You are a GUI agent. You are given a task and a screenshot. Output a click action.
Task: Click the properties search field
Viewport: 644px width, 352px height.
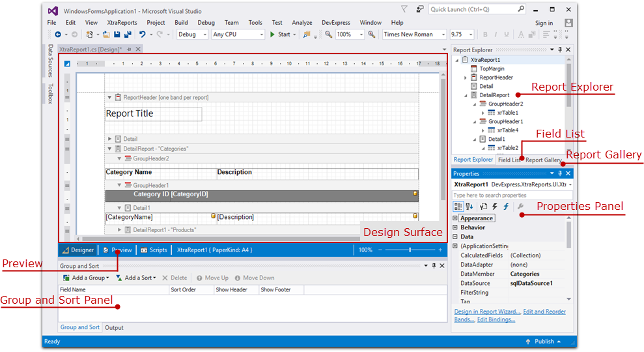512,195
